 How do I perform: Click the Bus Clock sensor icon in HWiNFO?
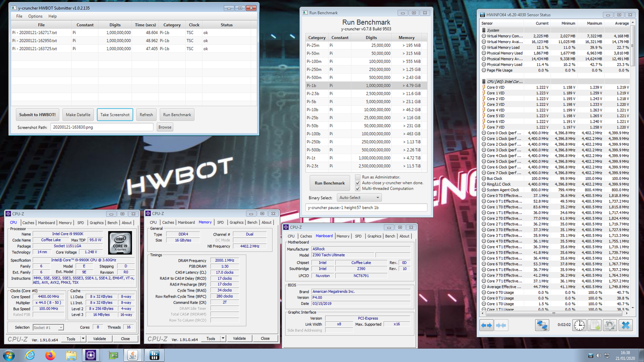click(x=484, y=179)
